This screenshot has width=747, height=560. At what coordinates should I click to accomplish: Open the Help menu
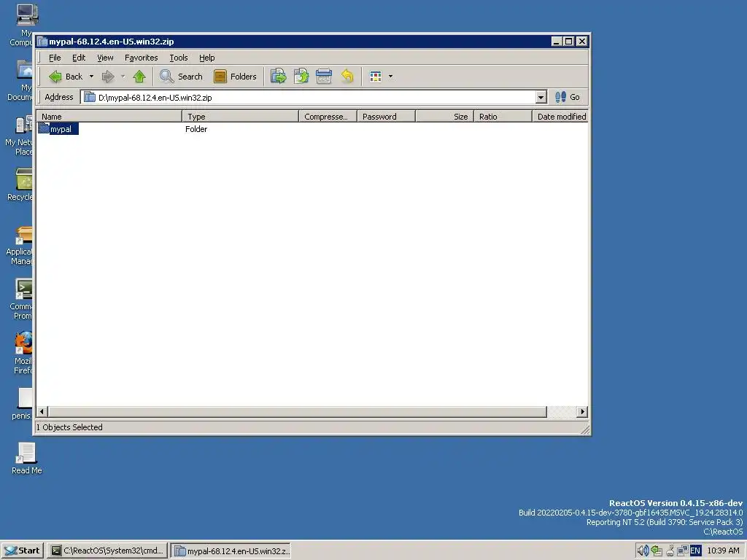[206, 58]
